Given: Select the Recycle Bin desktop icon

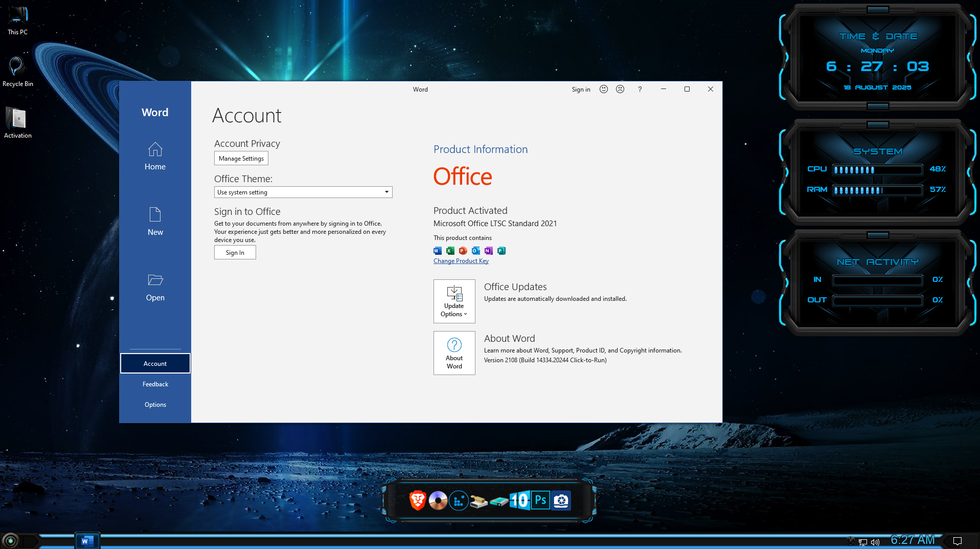Looking at the screenshot, I should [x=17, y=72].
